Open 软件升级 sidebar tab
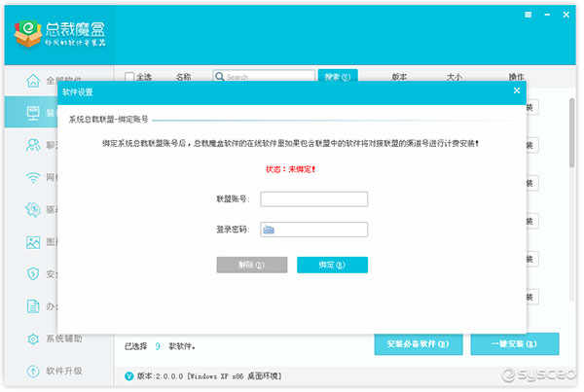The image size is (584, 392). point(58,371)
